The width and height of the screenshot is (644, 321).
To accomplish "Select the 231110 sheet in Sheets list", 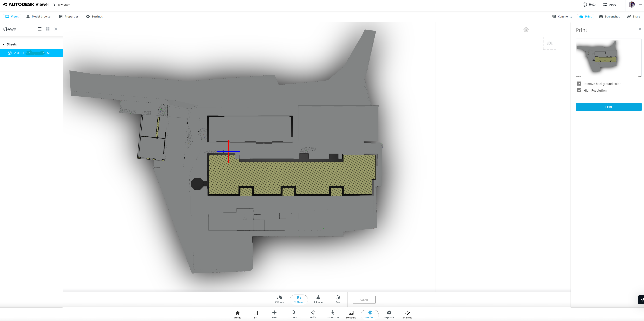I will point(31,53).
